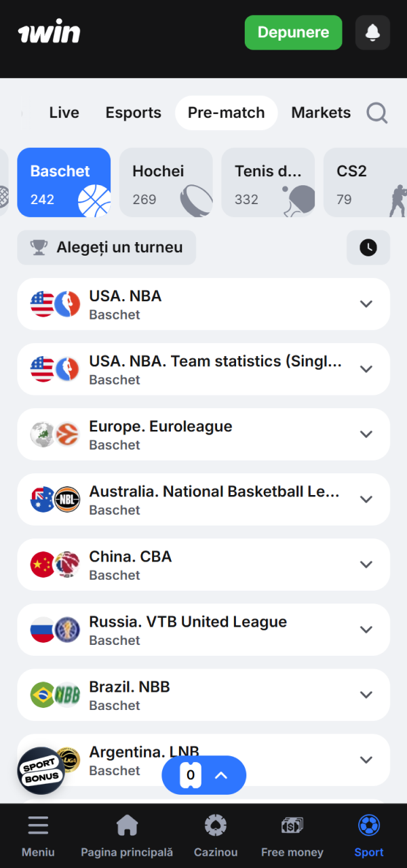This screenshot has width=407, height=868.
Task: Open the Alegeți un turneu selector
Action: [106, 248]
